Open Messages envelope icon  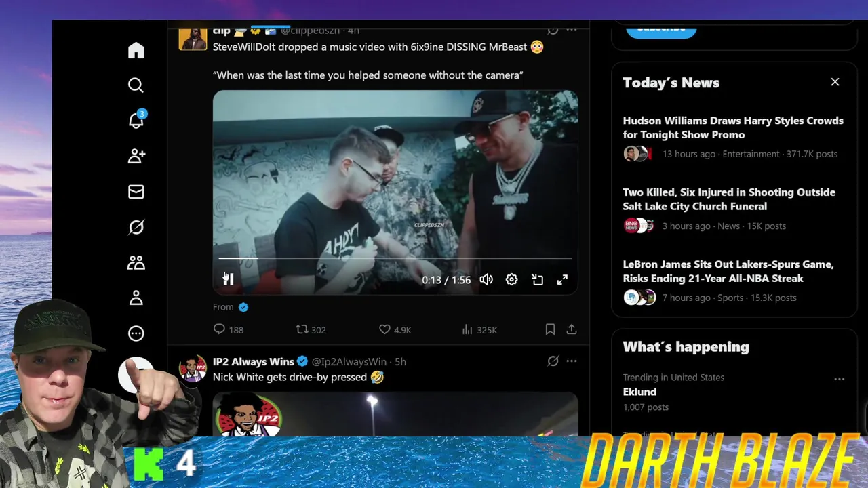[x=136, y=192]
